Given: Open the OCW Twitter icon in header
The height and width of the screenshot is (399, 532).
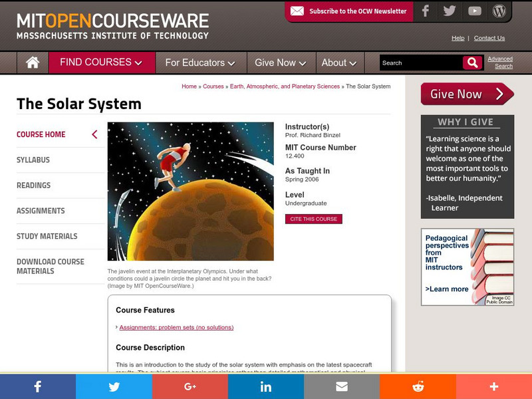Looking at the screenshot, I should click(450, 11).
